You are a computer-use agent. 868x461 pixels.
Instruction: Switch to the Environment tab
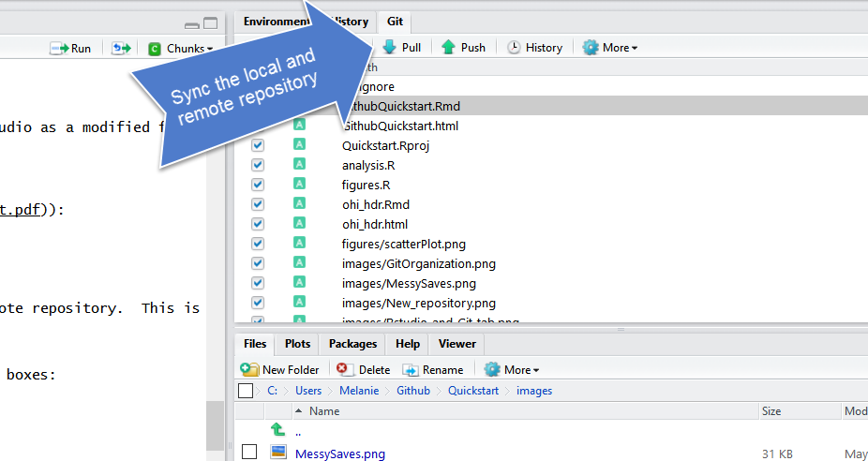point(276,22)
